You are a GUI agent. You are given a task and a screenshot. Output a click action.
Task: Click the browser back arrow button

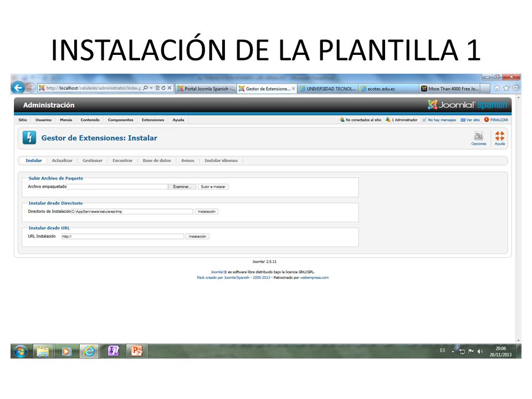tap(18, 88)
